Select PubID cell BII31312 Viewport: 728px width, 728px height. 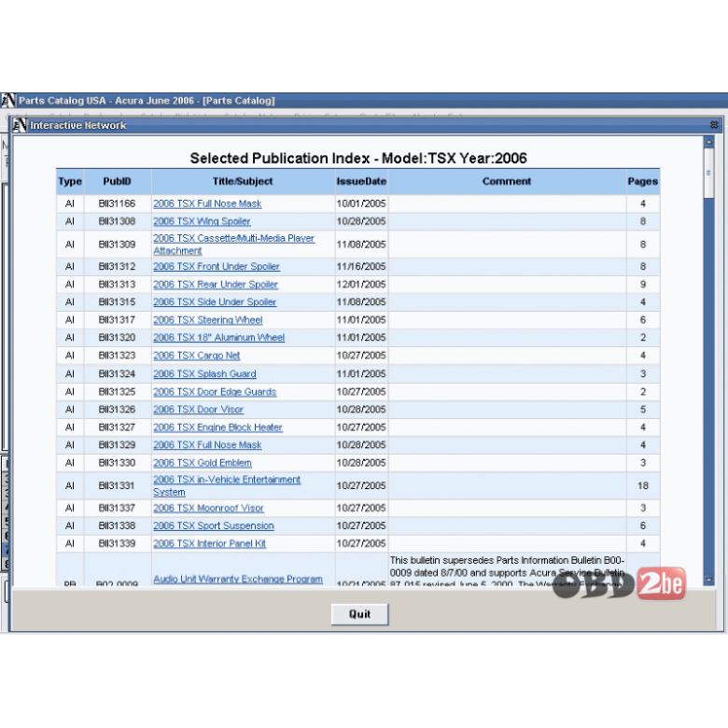117,267
